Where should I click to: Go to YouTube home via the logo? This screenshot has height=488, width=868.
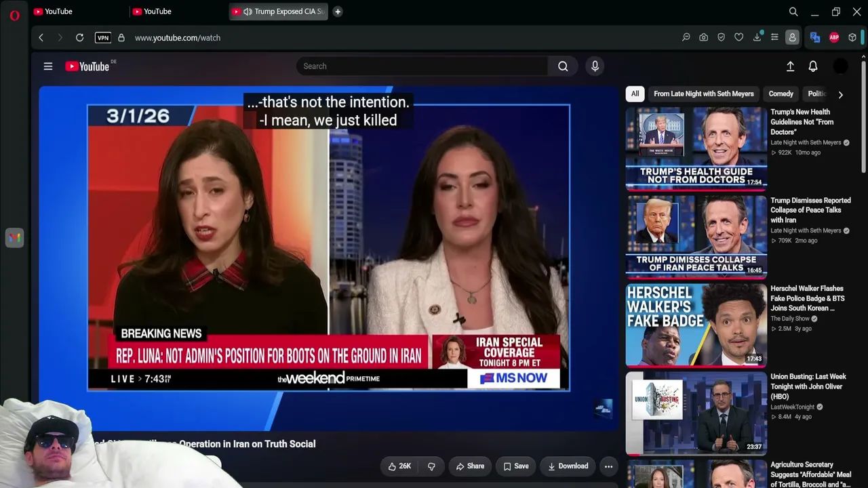tap(87, 66)
